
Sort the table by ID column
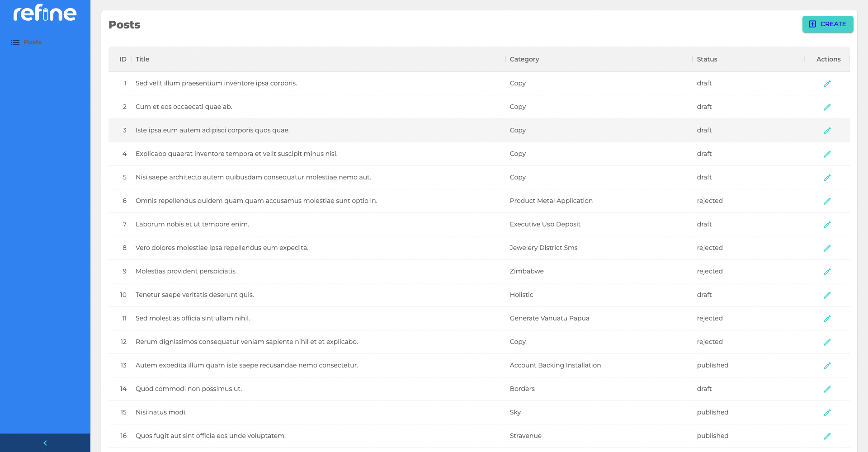[122, 59]
